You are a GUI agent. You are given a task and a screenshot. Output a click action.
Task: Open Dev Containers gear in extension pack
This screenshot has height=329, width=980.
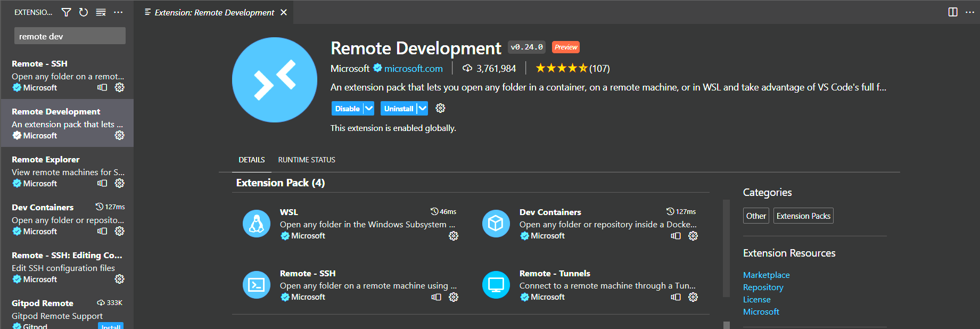[x=693, y=236]
